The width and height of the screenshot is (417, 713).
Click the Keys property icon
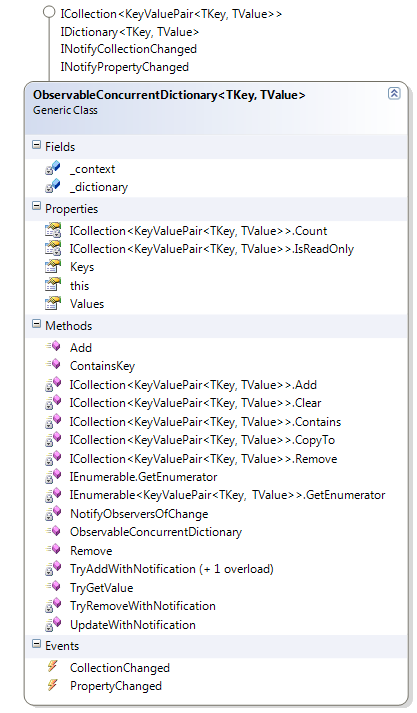(x=53, y=266)
